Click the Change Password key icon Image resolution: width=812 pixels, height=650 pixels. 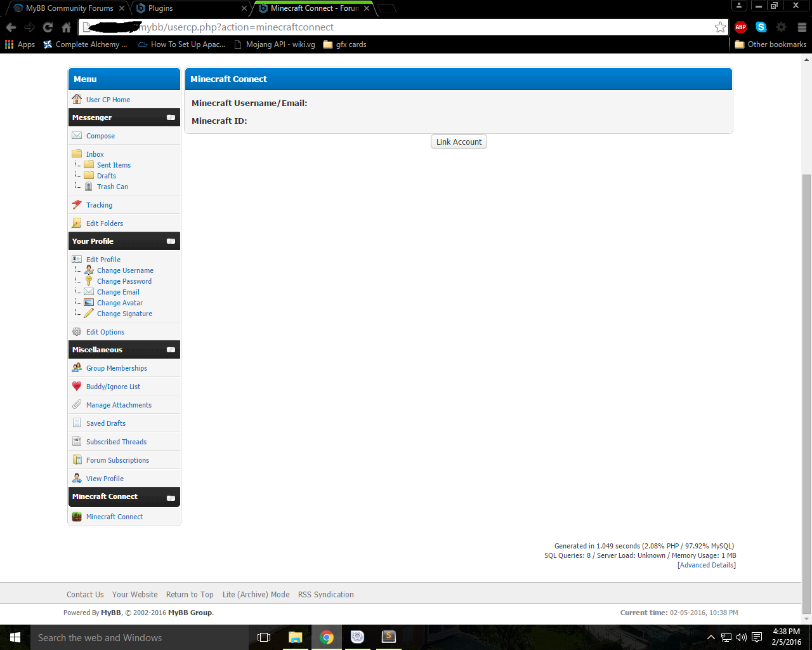coord(89,281)
